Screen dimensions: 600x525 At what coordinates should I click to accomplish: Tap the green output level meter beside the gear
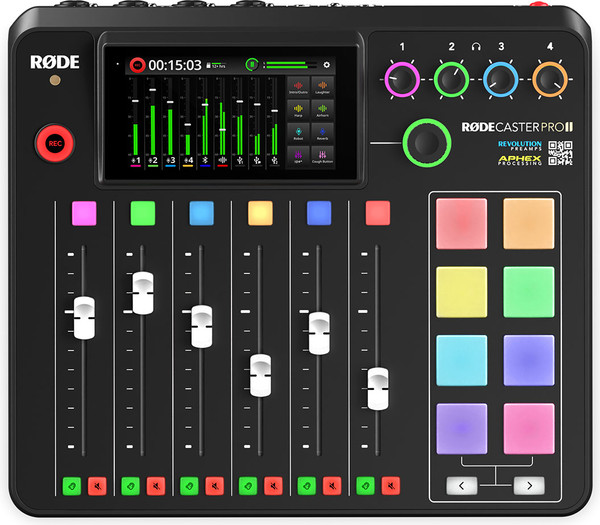coord(291,65)
